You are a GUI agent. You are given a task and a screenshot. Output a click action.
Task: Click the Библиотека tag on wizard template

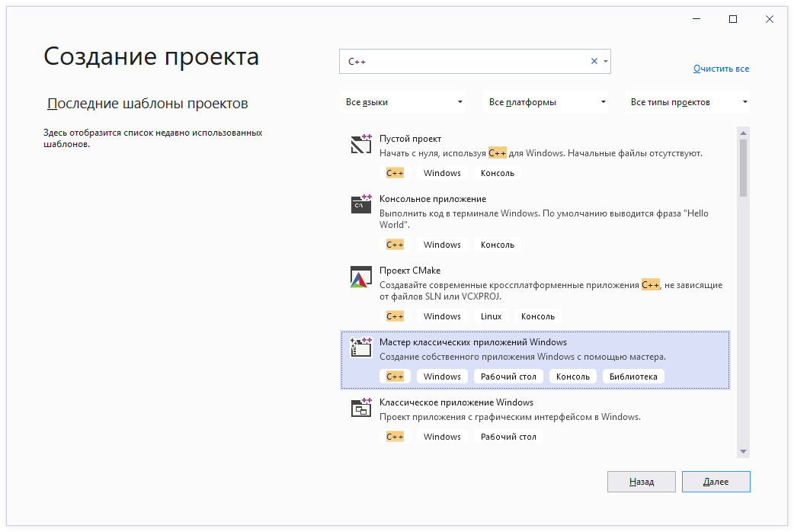point(632,377)
